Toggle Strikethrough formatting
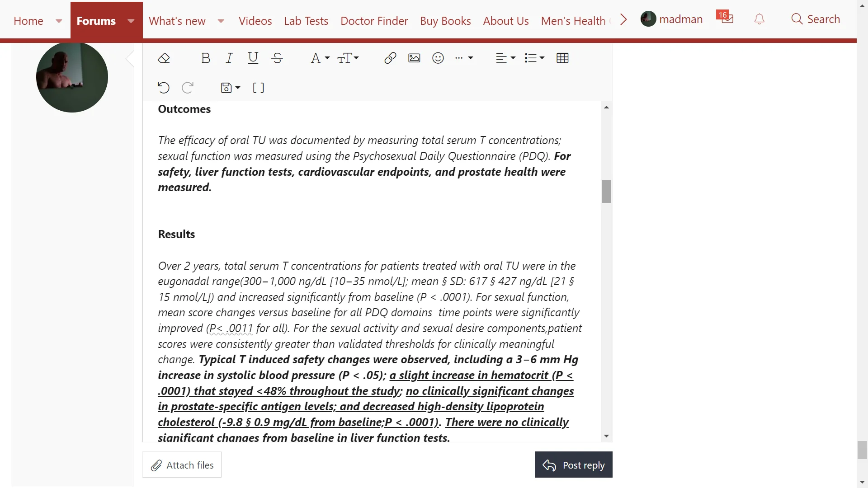 tap(277, 58)
